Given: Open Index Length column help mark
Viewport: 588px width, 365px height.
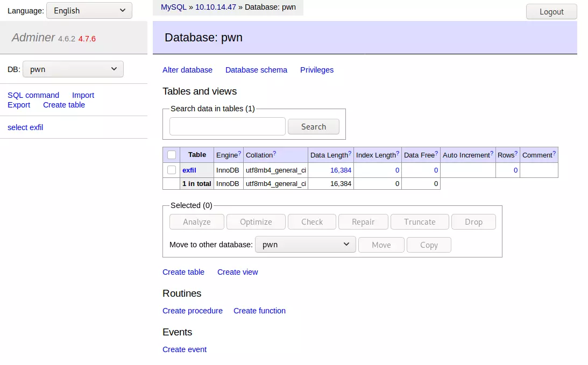Looking at the screenshot, I should pyautogui.click(x=398, y=153).
